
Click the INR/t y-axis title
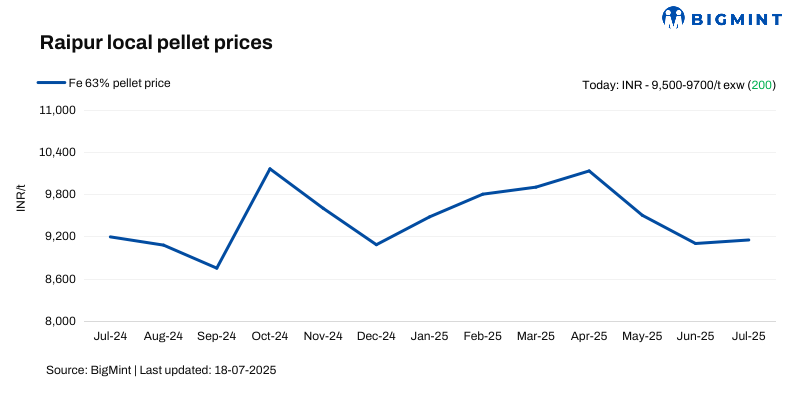point(21,197)
